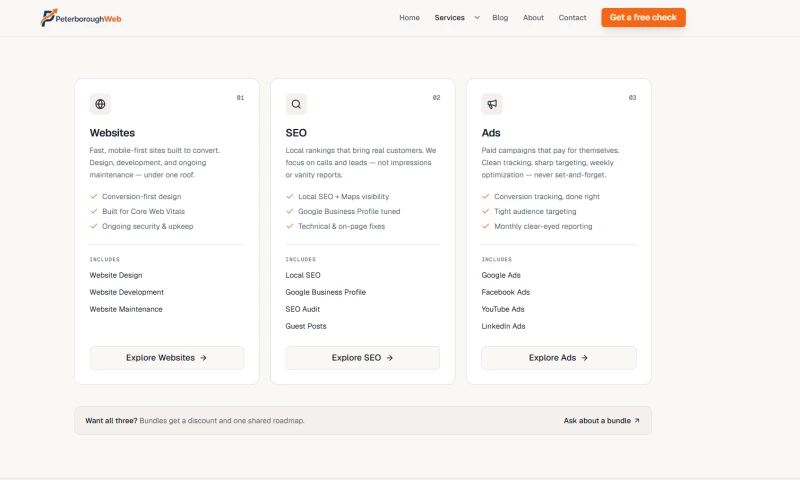Click Get a free check button
800x480 pixels.
[643, 17]
